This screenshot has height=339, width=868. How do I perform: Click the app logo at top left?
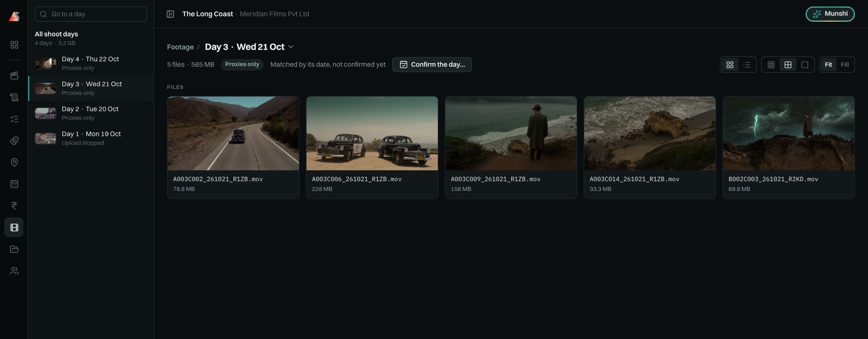coord(14,16)
